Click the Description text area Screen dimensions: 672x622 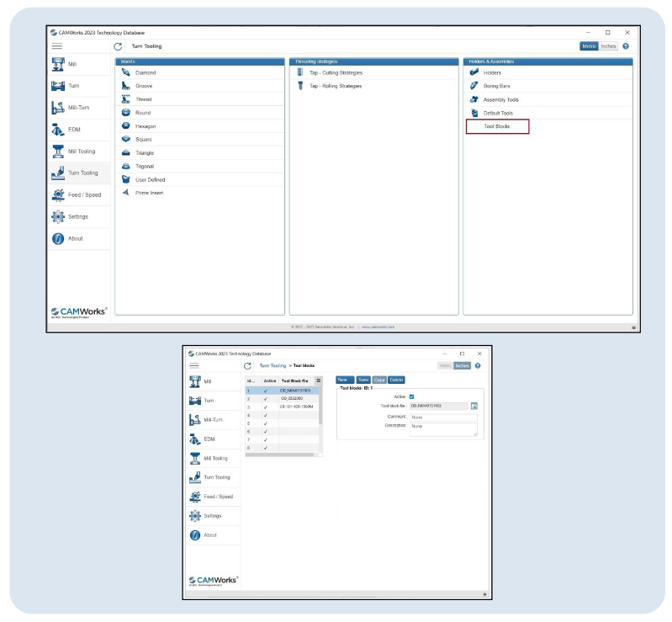[x=443, y=430]
